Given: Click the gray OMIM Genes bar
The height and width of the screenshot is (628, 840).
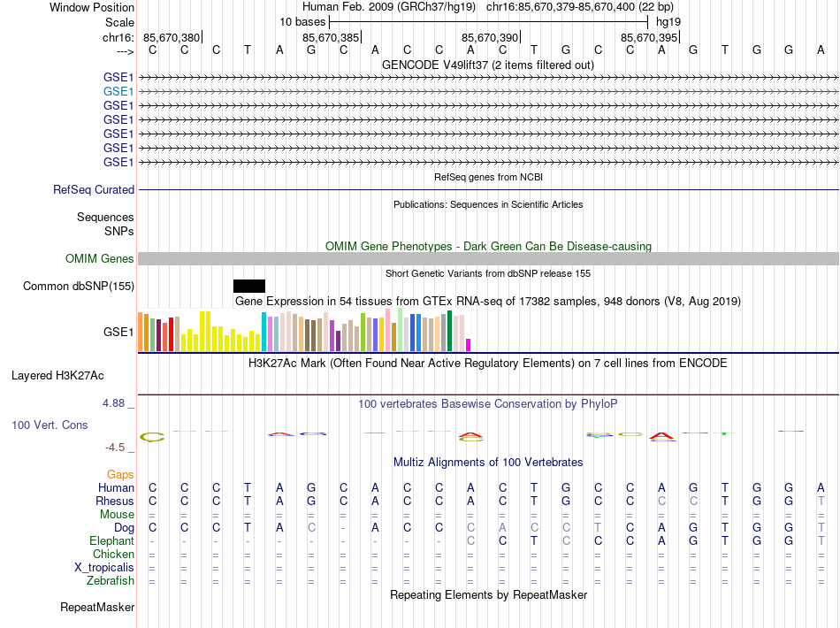Looking at the screenshot, I should click(488, 259).
